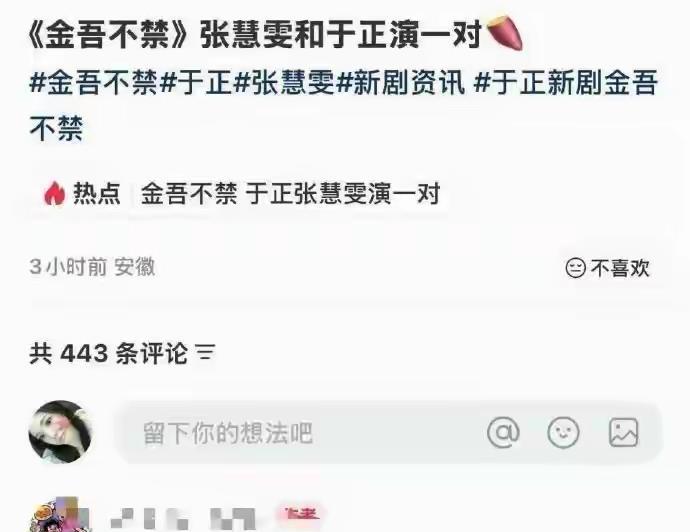Open hashtag #张慧雯
The height and width of the screenshot is (532, 690).
tap(284, 82)
